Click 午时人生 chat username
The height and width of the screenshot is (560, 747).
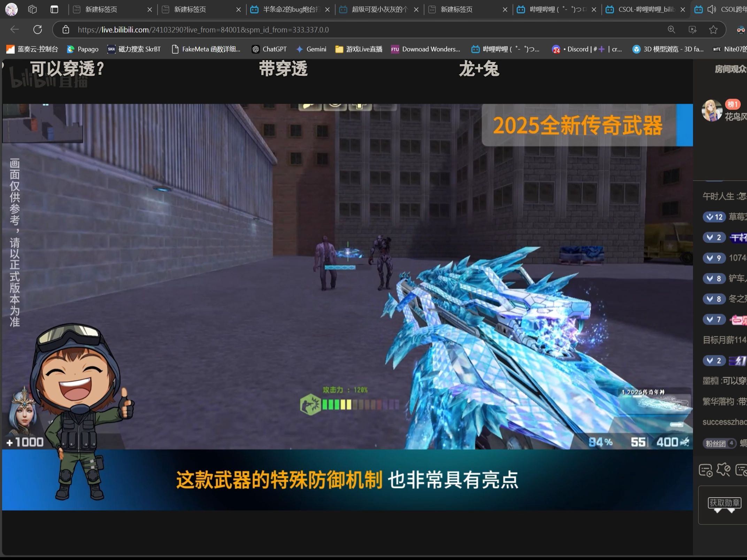point(718,196)
